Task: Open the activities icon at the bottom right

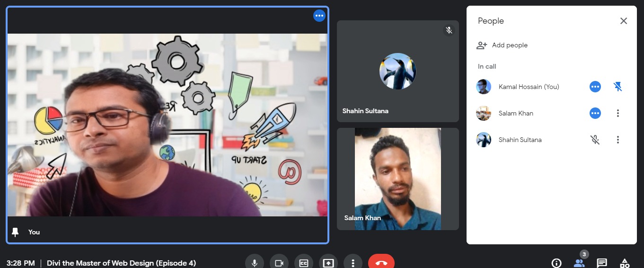Action: pyautogui.click(x=625, y=263)
